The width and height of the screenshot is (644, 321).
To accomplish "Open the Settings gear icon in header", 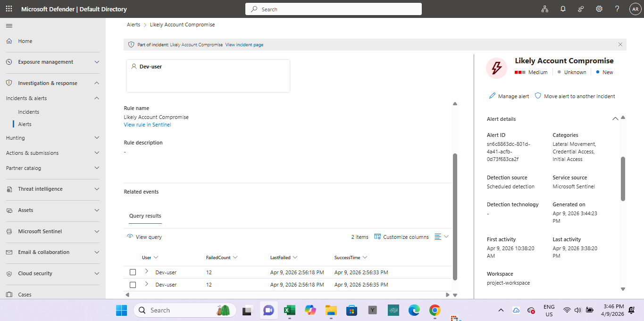I will point(599,9).
